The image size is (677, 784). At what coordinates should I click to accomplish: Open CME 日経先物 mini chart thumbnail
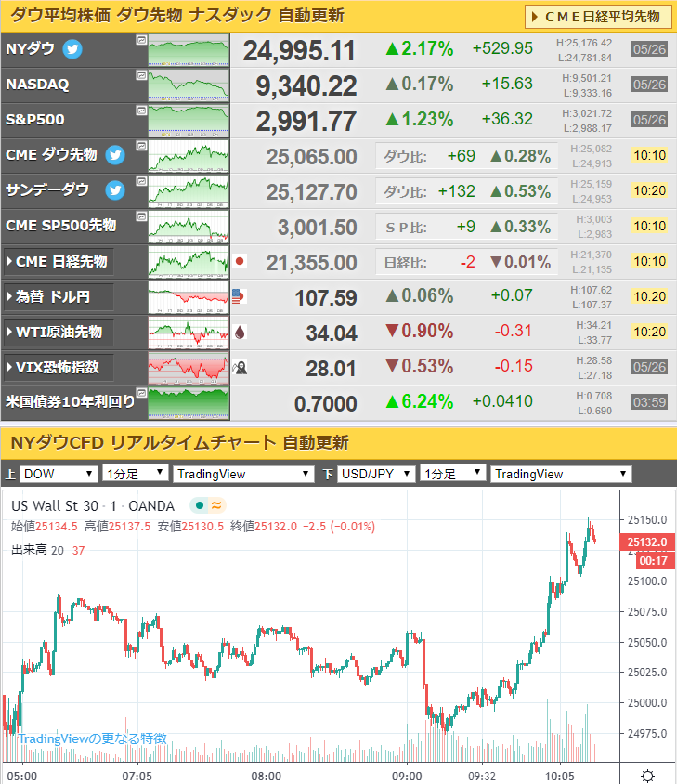click(189, 262)
